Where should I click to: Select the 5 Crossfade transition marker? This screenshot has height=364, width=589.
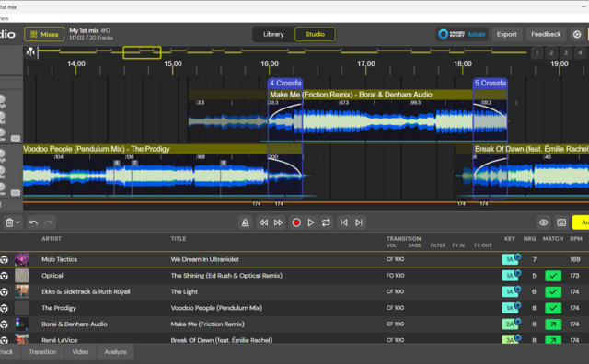pyautogui.click(x=491, y=83)
